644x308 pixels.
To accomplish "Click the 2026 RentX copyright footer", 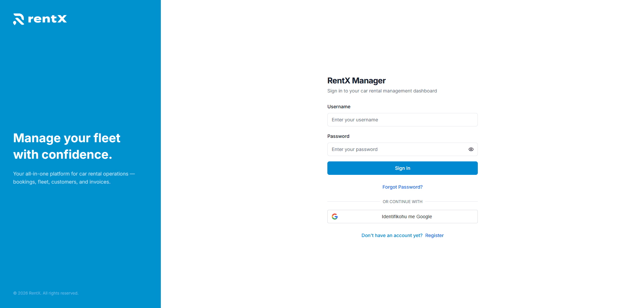I will point(46,293).
